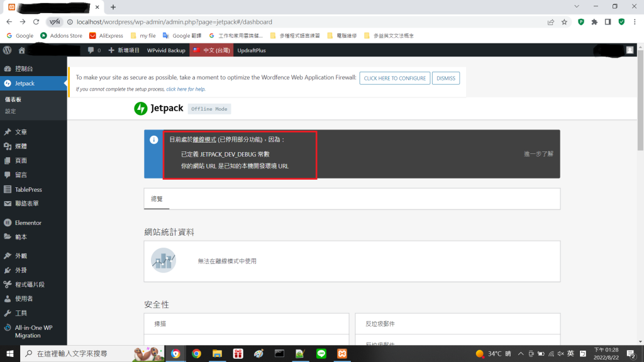Click the browser address bar URL
644x362 pixels.
point(174,22)
